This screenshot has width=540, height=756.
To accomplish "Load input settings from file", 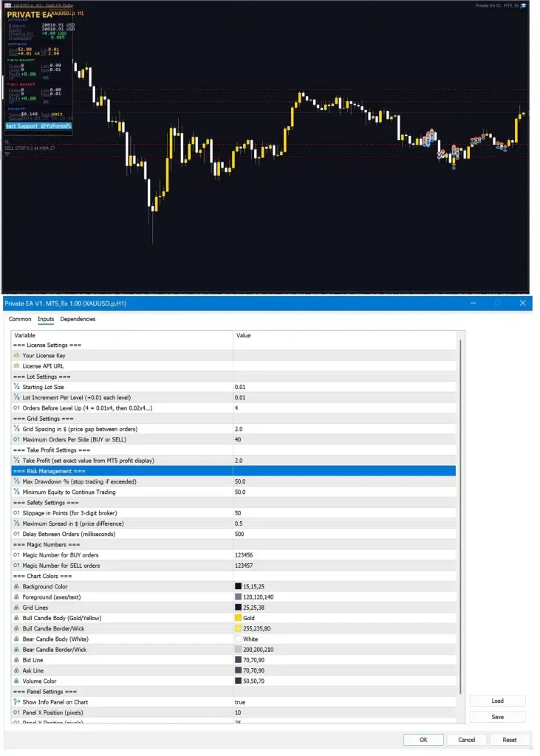I will coord(498,701).
